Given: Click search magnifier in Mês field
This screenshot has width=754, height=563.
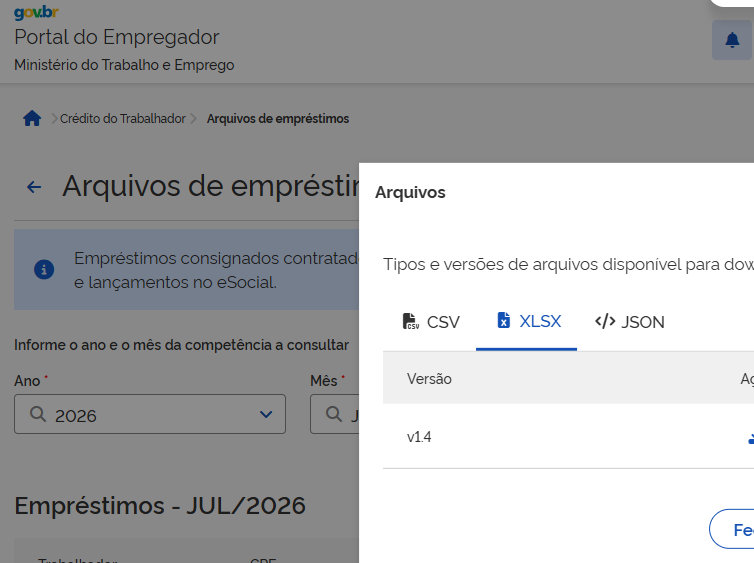Looking at the screenshot, I should 334,414.
